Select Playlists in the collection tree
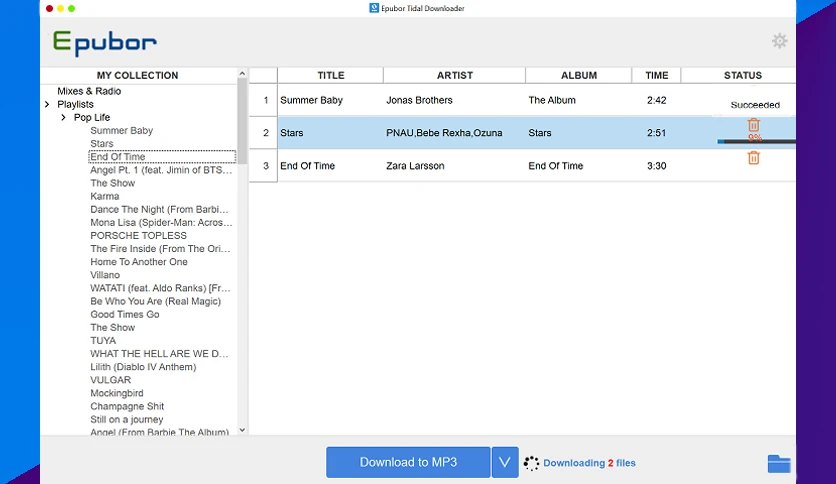Image resolution: width=836 pixels, height=484 pixels. [x=75, y=104]
